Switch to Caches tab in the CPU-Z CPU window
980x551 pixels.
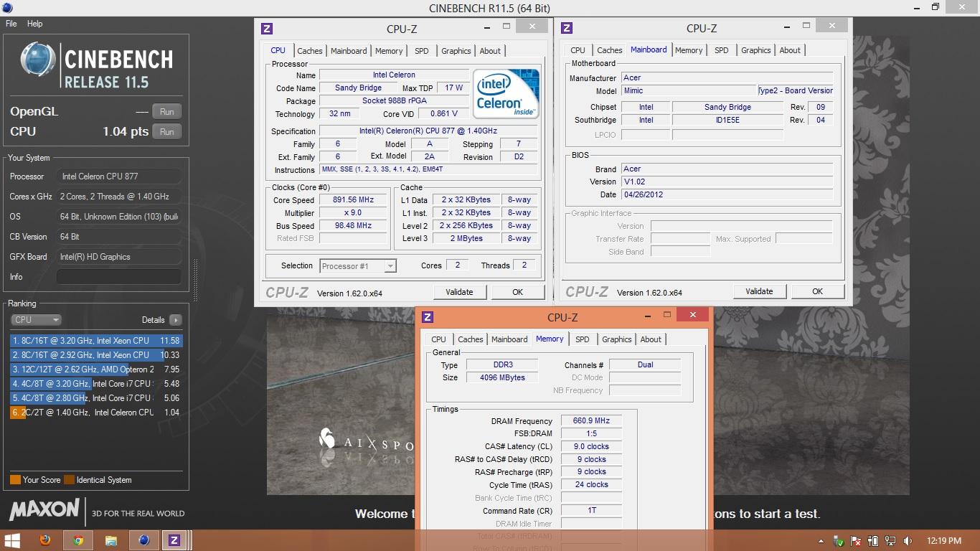(x=310, y=51)
